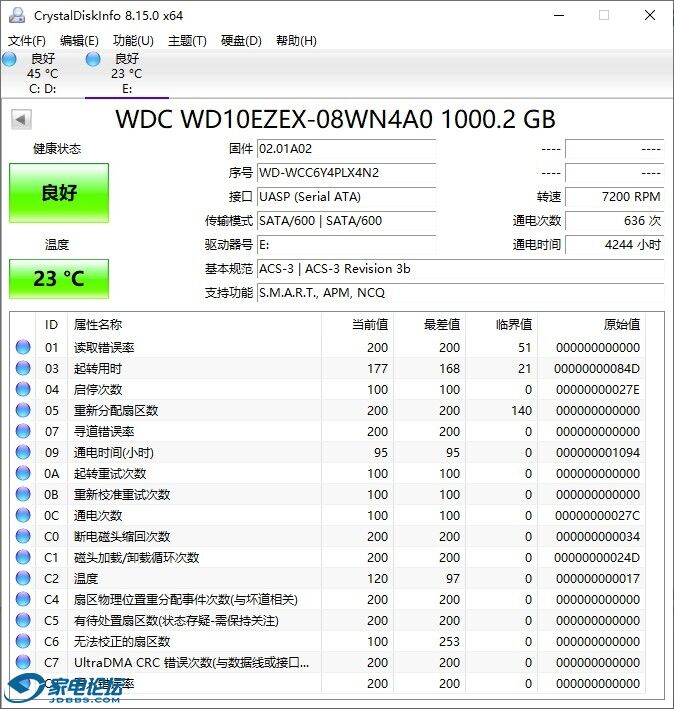Viewport: 674px width, 709px height.
Task: Click the blue status dot for row 01
Action: [23, 347]
